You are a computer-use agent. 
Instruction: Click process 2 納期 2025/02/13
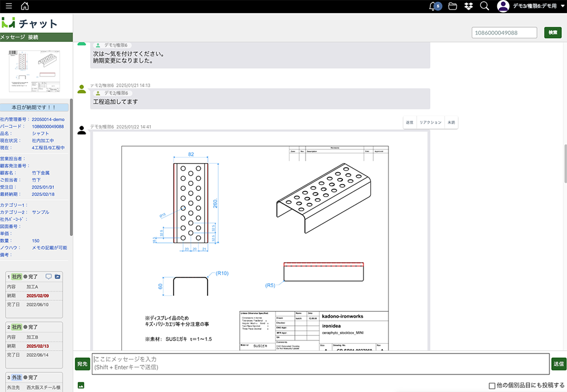pos(37,346)
